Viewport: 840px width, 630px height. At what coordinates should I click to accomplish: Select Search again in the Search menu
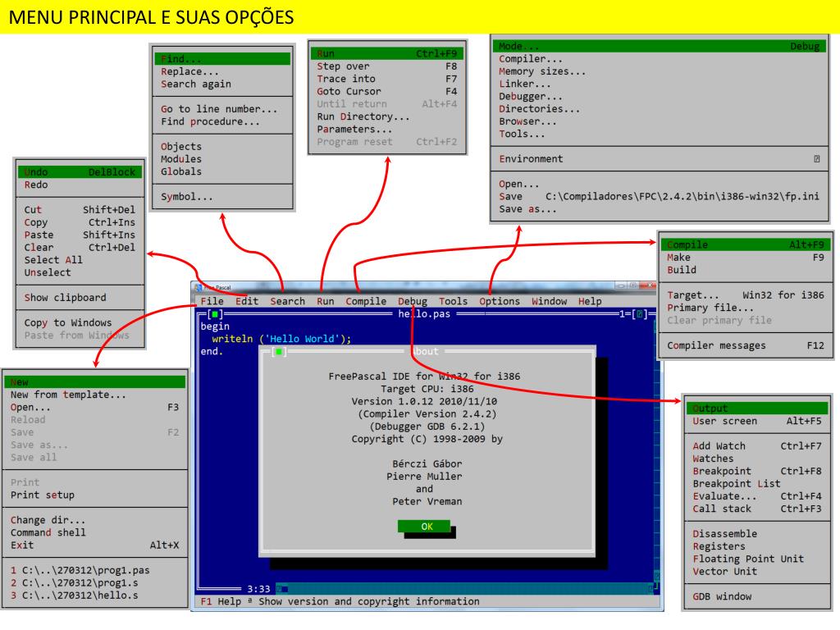tap(222, 84)
